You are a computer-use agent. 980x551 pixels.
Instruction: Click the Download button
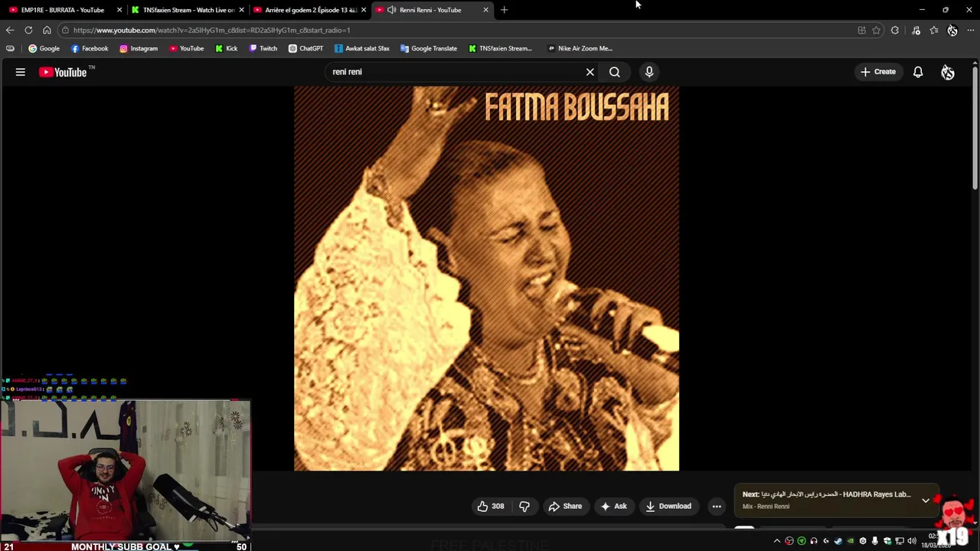668,506
